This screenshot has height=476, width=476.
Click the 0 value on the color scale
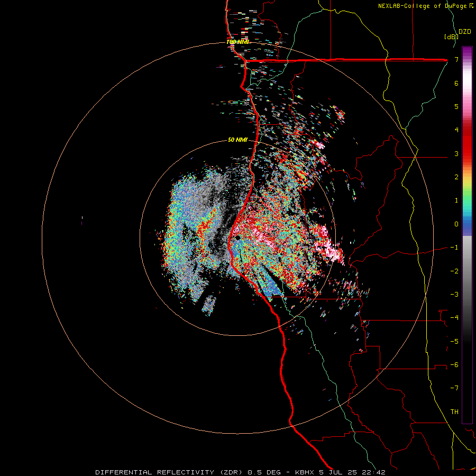[456, 224]
